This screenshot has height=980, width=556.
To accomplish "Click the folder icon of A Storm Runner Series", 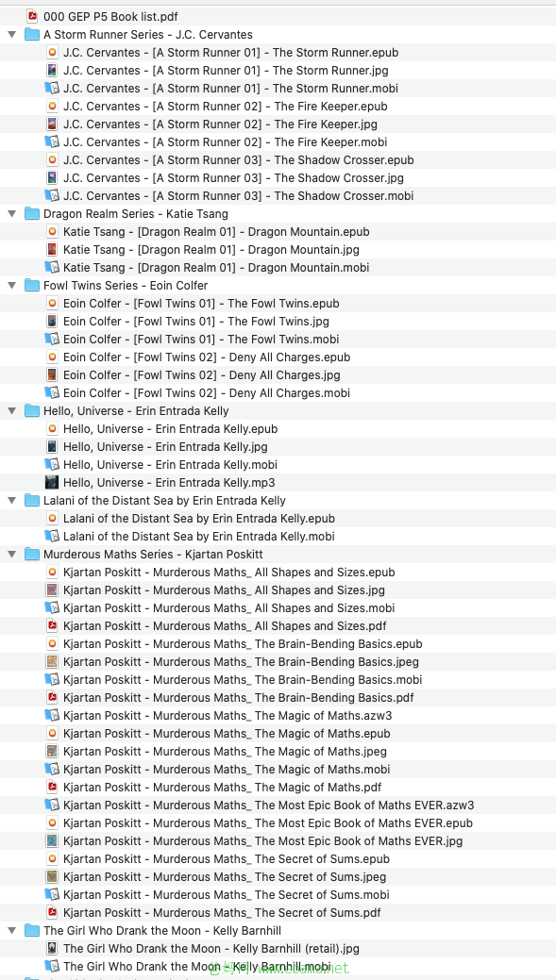I will pos(32,34).
